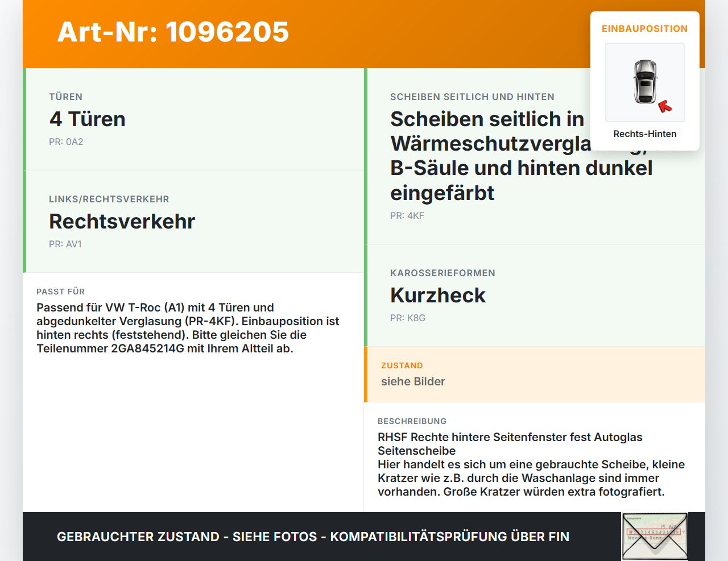Click the car installation position image
Image resolution: width=728 pixels, height=561 pixels.
(645, 82)
